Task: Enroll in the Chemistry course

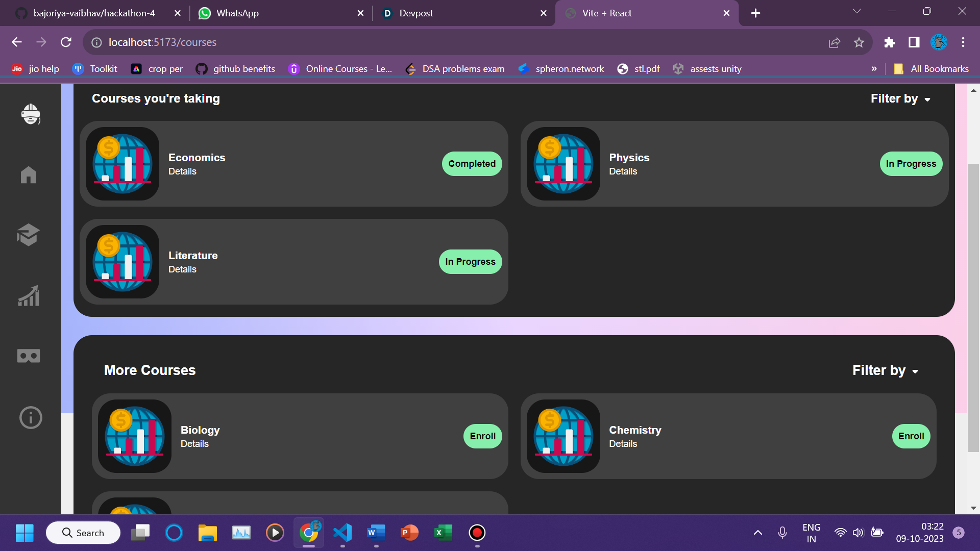Action: point(911,436)
